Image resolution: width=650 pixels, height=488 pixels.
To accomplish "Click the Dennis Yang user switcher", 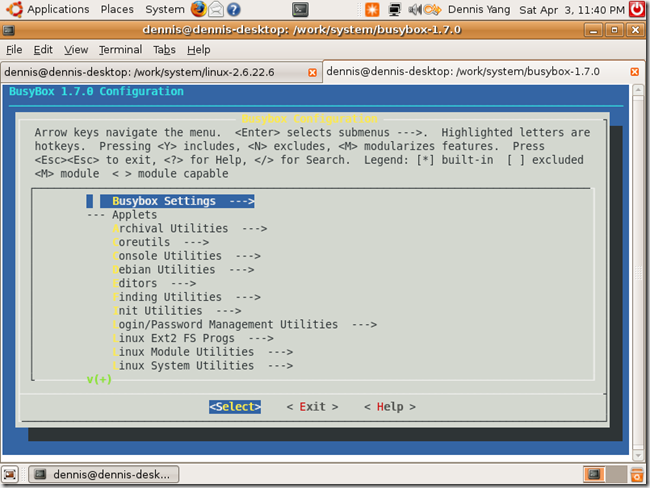I will (x=479, y=9).
